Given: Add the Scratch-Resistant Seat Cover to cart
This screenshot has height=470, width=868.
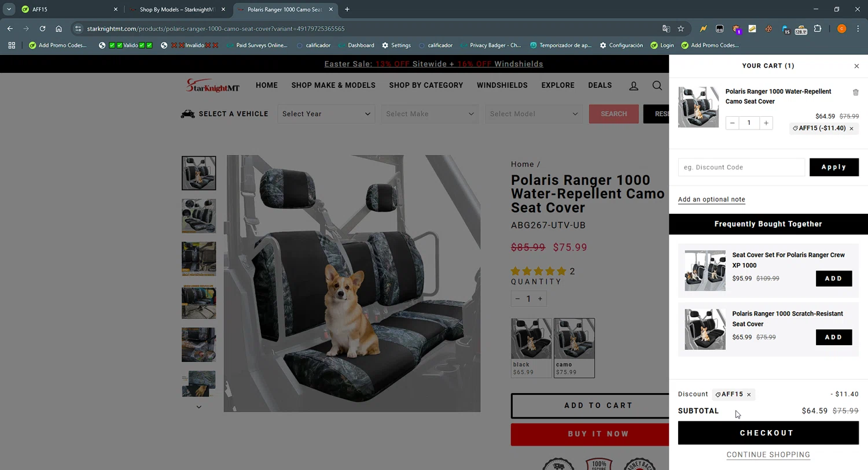Looking at the screenshot, I should [x=833, y=337].
